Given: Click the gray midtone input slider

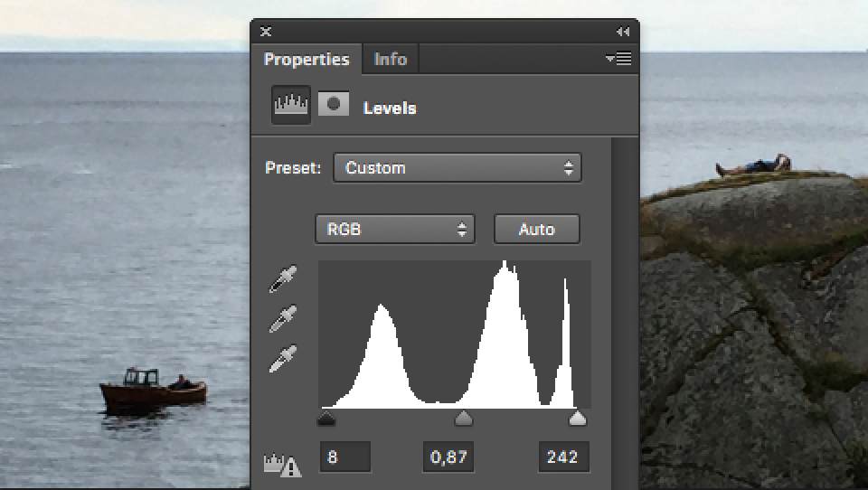Looking at the screenshot, I should click(463, 419).
